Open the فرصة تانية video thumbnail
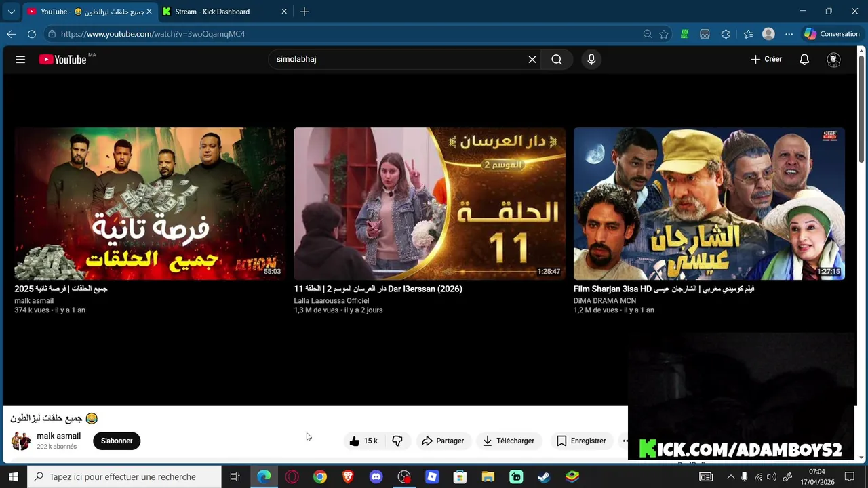 (x=150, y=203)
